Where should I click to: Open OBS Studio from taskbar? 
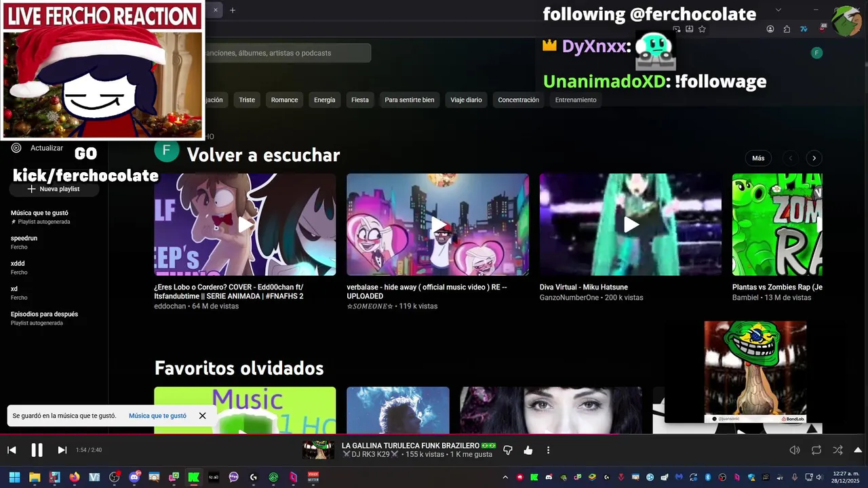115,477
